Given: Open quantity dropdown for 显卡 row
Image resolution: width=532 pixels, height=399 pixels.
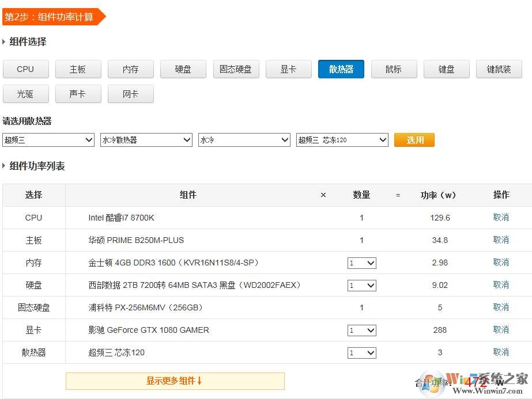Looking at the screenshot, I should (361, 330).
